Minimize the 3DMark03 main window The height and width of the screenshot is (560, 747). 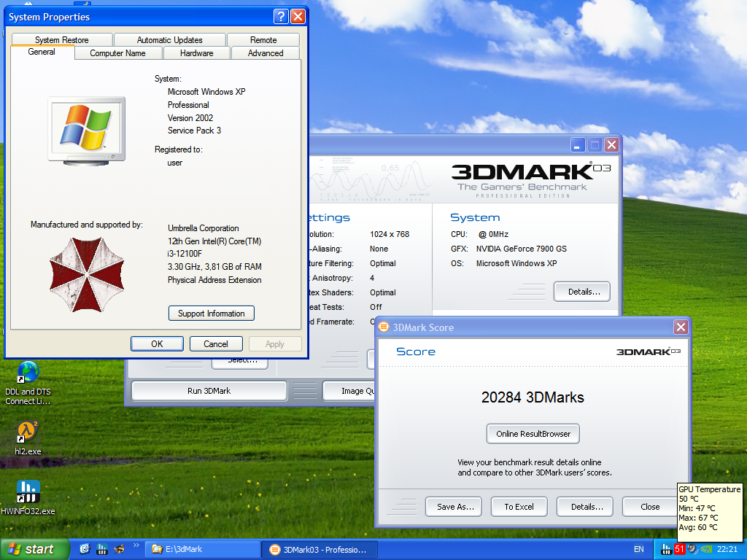[x=578, y=145]
